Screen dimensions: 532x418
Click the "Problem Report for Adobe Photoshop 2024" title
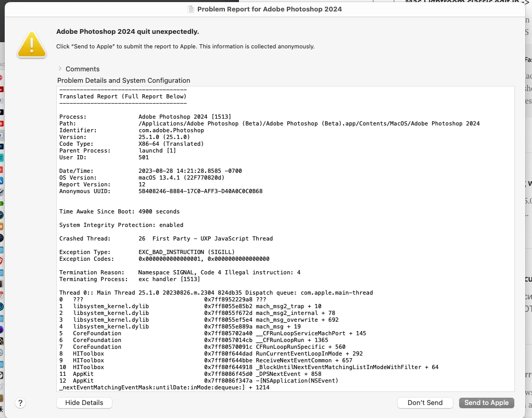(270, 9)
